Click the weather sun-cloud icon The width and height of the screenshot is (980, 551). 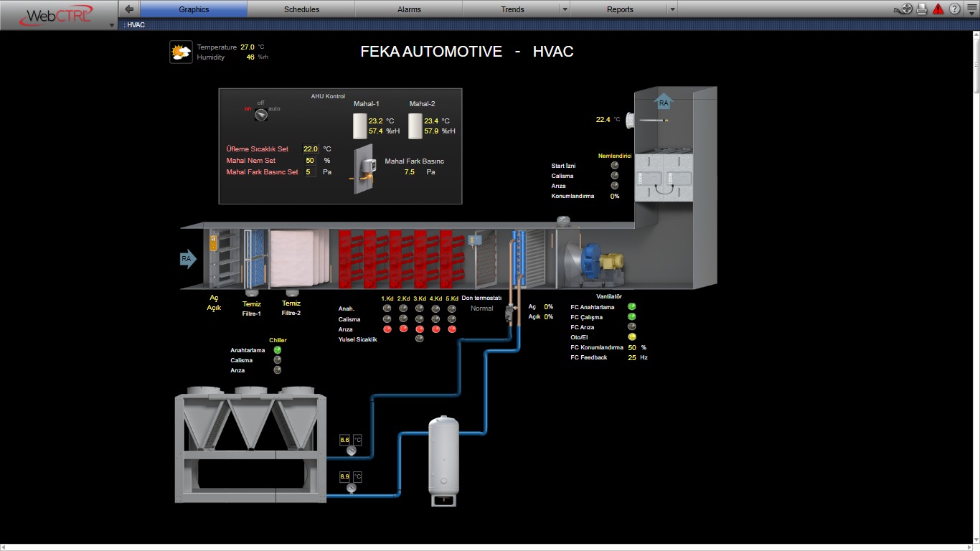click(x=181, y=52)
